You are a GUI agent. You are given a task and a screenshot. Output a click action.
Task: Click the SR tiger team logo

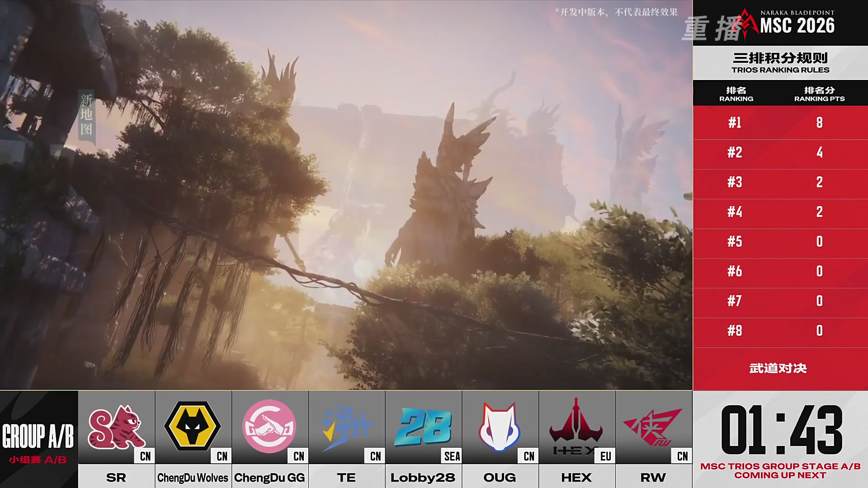(116, 427)
